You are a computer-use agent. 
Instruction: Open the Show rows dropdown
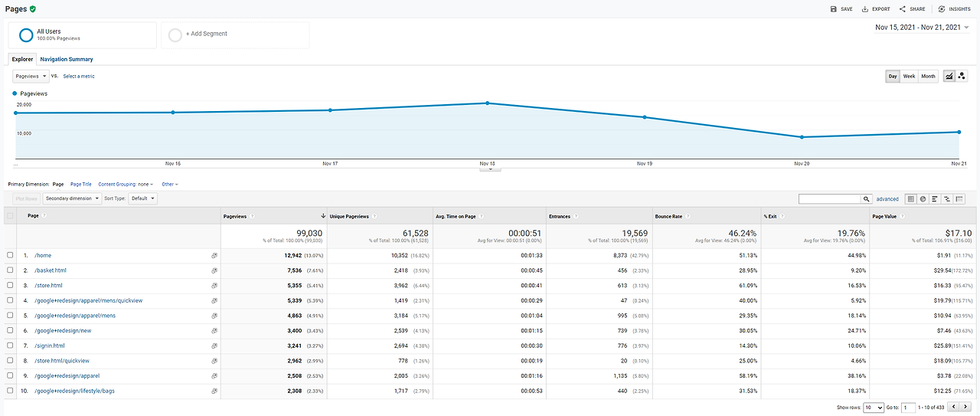(873, 408)
